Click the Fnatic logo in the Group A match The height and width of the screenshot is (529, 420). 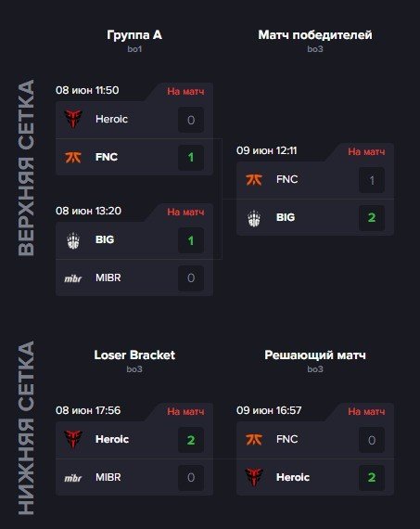pyautogui.click(x=73, y=157)
